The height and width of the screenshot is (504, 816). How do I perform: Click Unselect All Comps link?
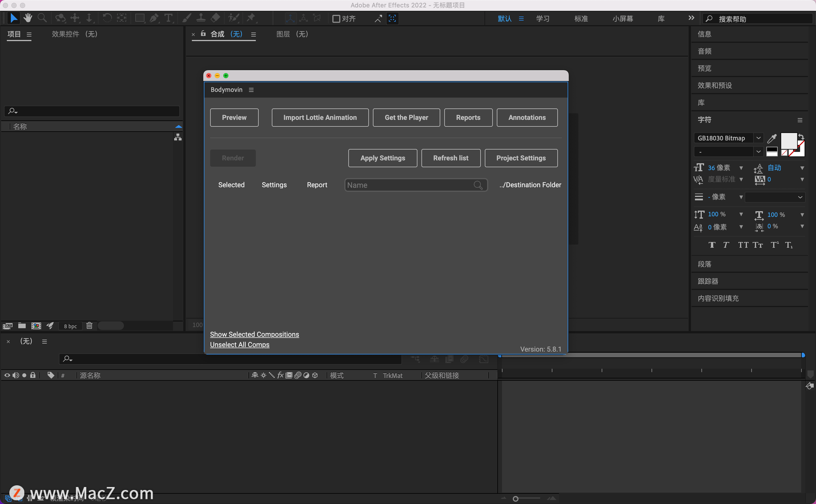click(x=240, y=344)
